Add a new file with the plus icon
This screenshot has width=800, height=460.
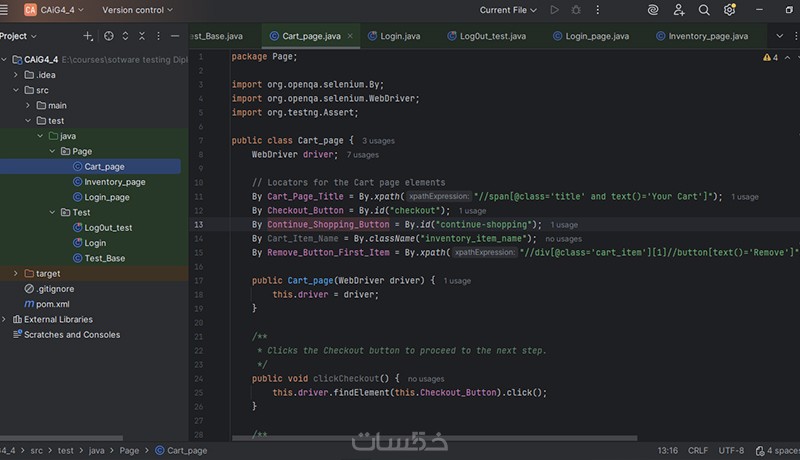(x=88, y=36)
